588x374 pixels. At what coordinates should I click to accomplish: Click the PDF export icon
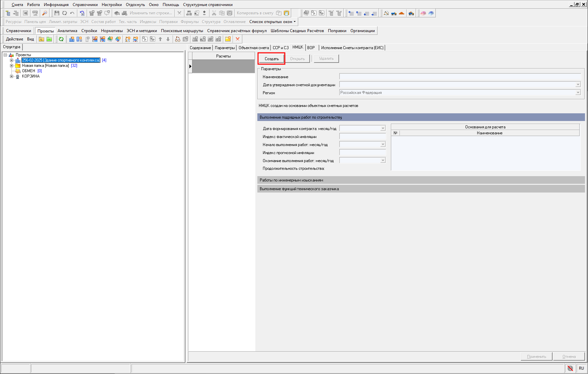[35, 13]
